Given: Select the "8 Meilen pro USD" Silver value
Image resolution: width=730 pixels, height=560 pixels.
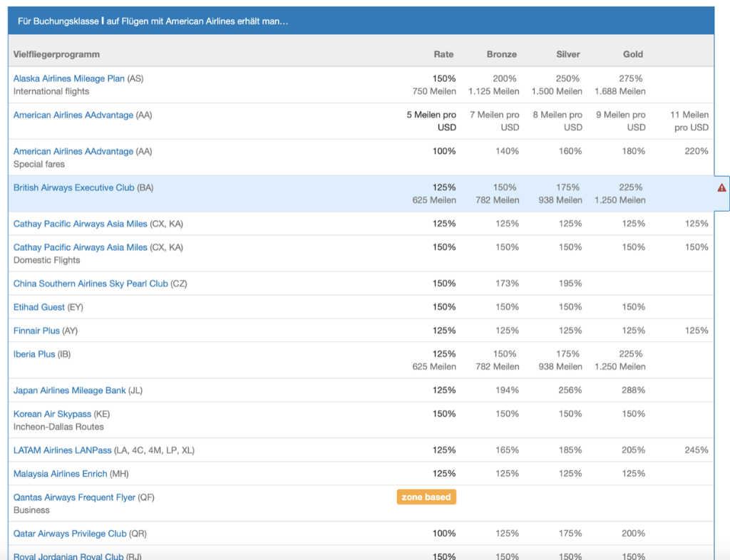Looking at the screenshot, I should tap(557, 121).
